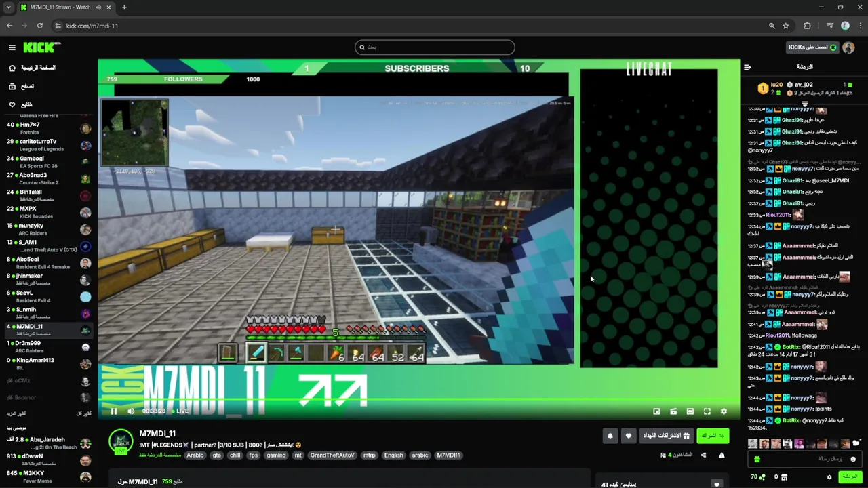Click the Kick search field
This screenshot has width=868, height=488.
pyautogui.click(x=435, y=47)
